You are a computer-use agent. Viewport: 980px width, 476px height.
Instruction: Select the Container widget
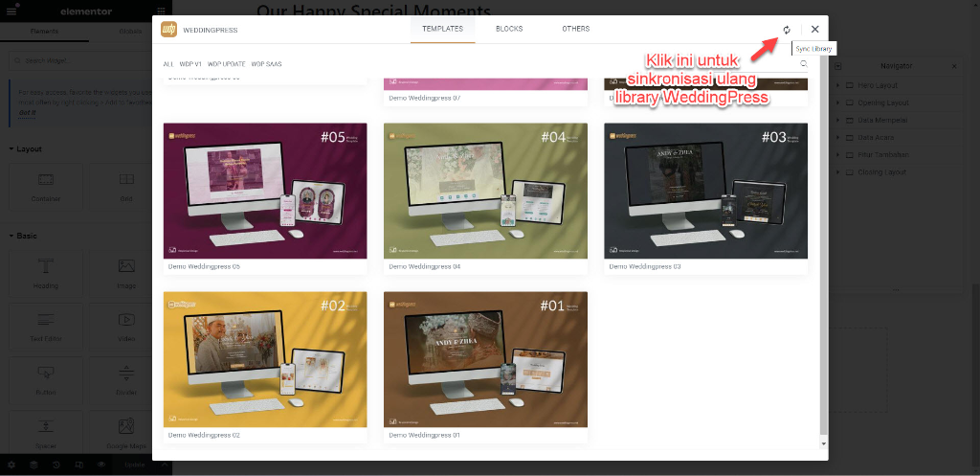coord(46,187)
